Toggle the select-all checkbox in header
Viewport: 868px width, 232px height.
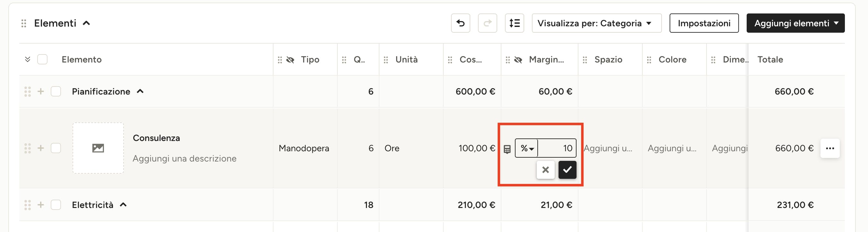tap(42, 60)
